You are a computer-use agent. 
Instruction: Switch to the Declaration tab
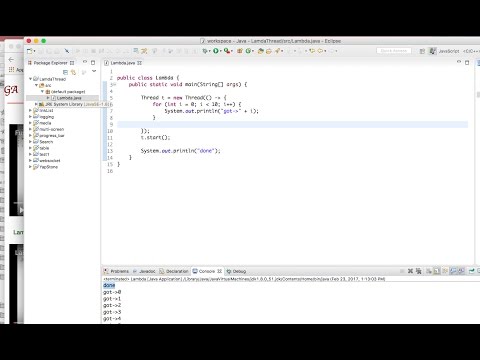tap(174, 271)
